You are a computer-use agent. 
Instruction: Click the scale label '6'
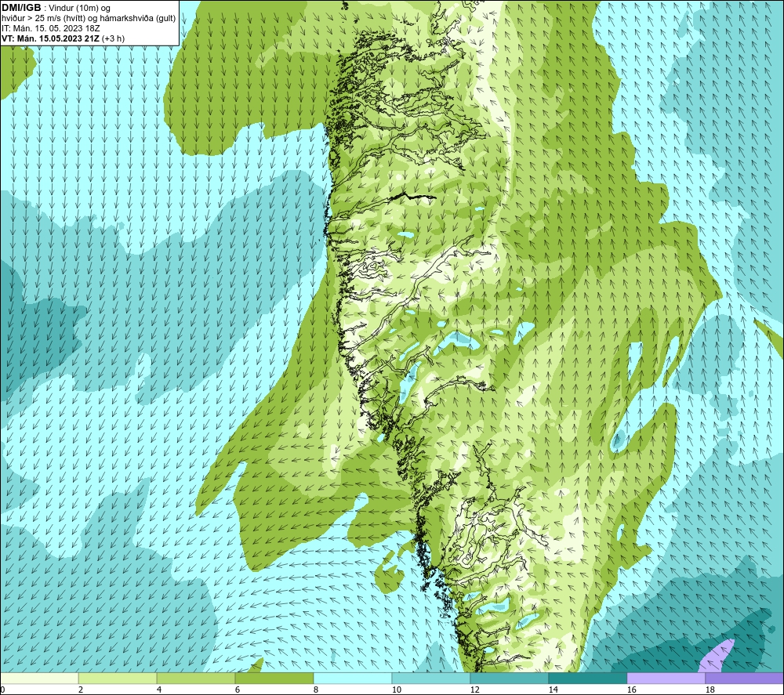(x=237, y=690)
